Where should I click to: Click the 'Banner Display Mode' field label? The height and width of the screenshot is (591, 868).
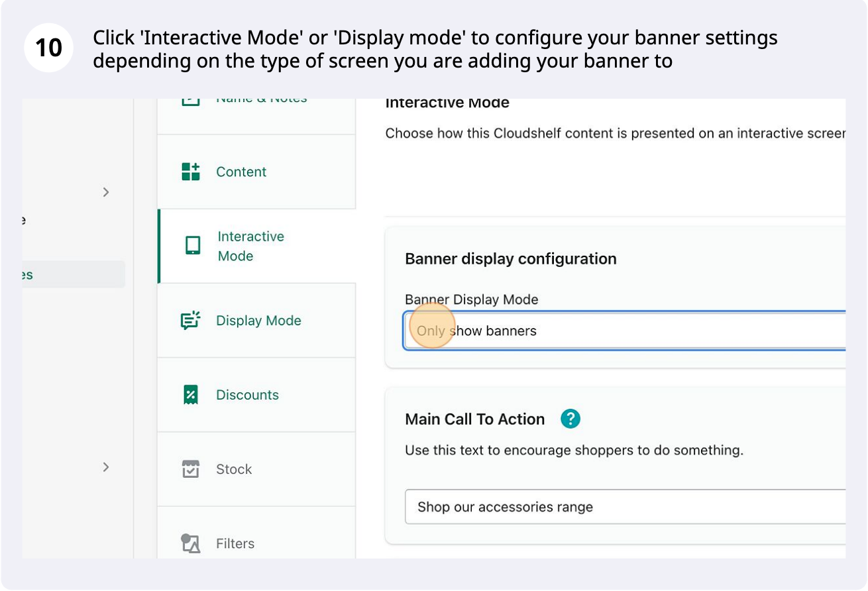(472, 299)
